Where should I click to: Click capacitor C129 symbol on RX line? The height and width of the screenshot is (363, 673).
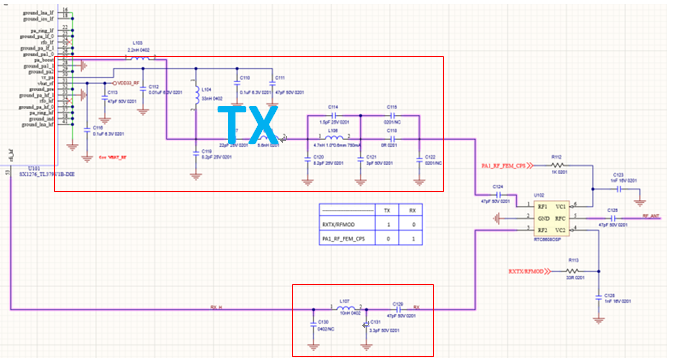click(x=398, y=309)
